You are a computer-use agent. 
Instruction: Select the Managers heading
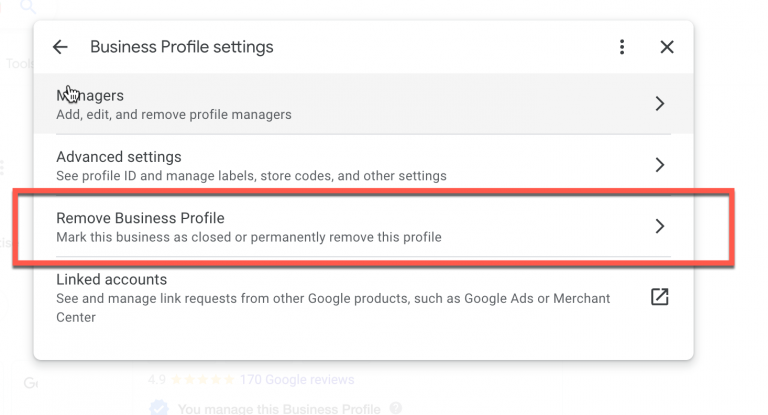tap(90, 96)
